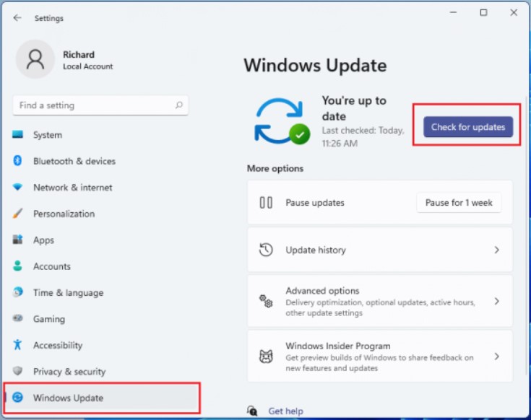The width and height of the screenshot is (531, 420).
Task: Click the Richard account name
Action: (x=79, y=54)
